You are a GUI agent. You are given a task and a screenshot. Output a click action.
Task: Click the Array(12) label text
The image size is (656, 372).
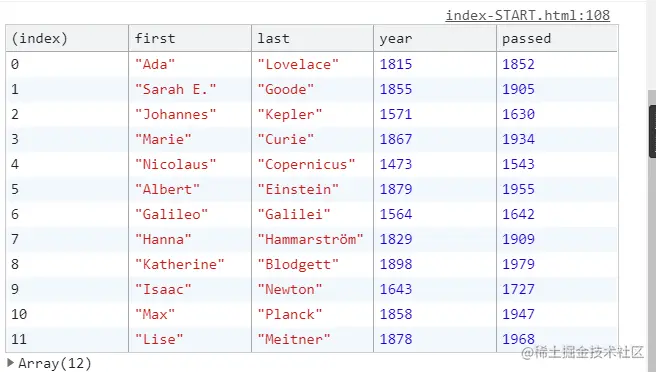(55, 363)
